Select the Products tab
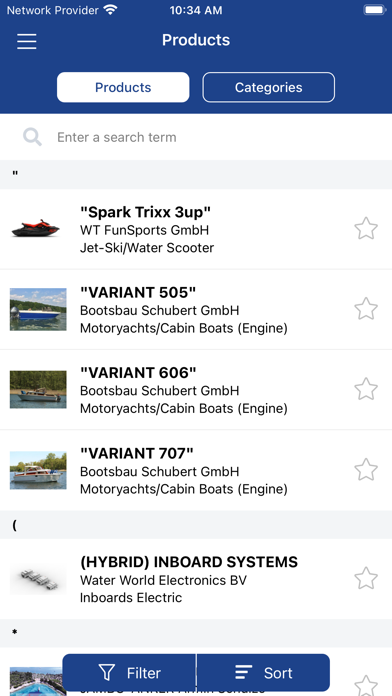The width and height of the screenshot is (392, 696). pos(123,87)
